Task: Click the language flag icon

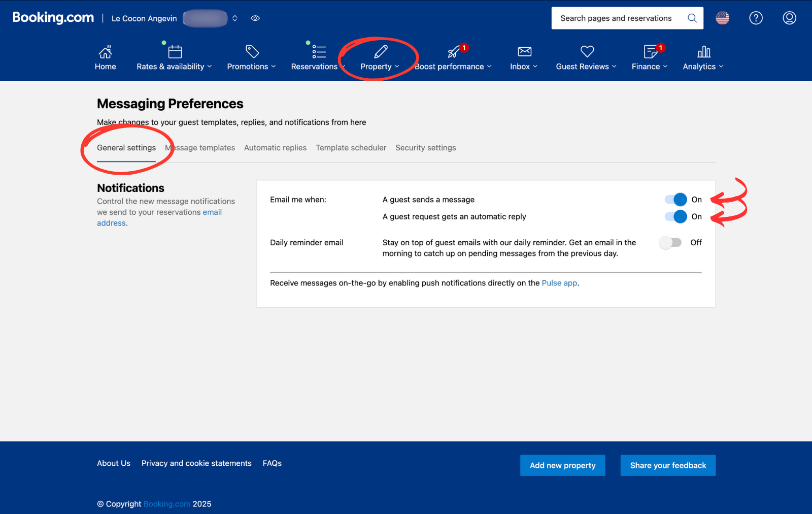Action: pyautogui.click(x=722, y=18)
